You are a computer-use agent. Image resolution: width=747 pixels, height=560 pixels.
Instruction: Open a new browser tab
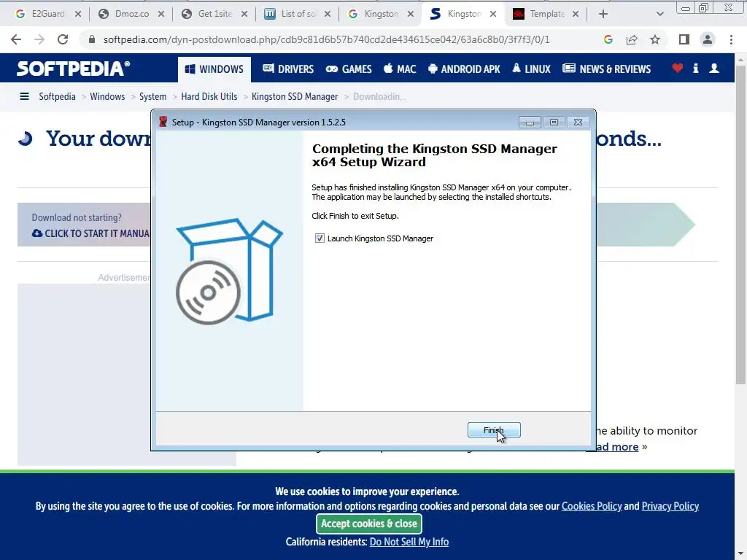pos(603,14)
